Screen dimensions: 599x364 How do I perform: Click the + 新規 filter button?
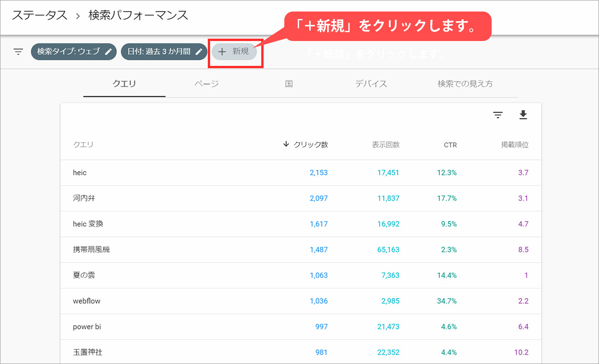coord(235,52)
